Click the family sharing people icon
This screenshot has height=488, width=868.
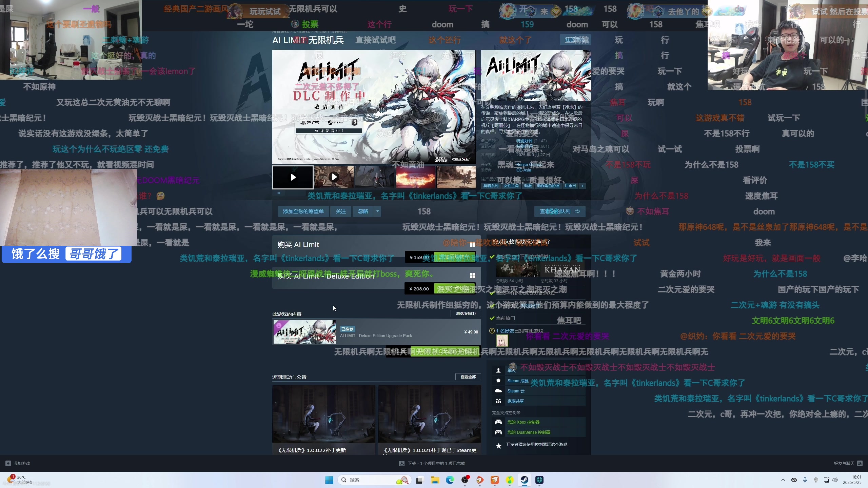[x=498, y=401]
